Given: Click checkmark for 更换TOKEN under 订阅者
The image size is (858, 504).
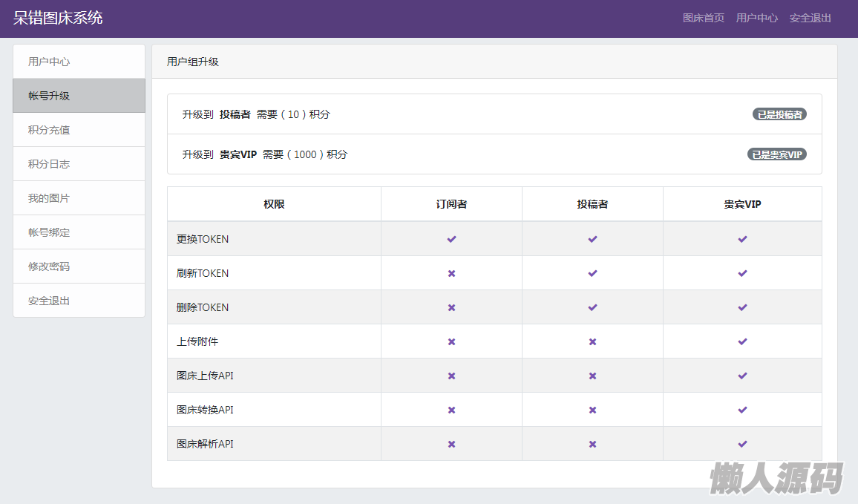Looking at the screenshot, I should [451, 239].
